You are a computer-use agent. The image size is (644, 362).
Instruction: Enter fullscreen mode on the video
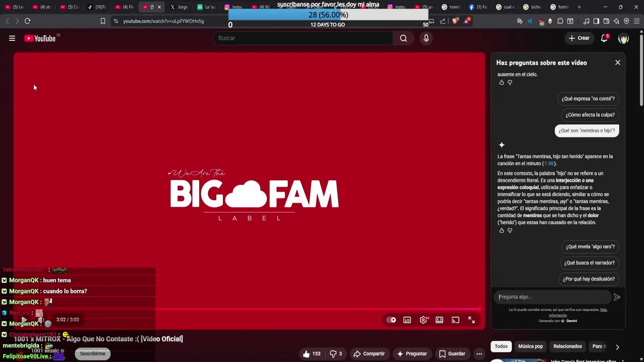point(471,320)
